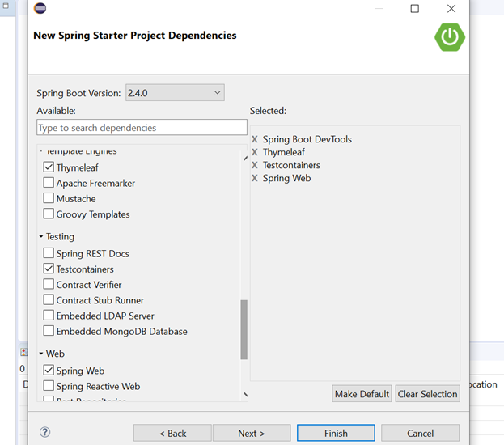This screenshot has width=504, height=445.
Task: Remove Spring Boot DevTools using its X
Action: click(255, 139)
